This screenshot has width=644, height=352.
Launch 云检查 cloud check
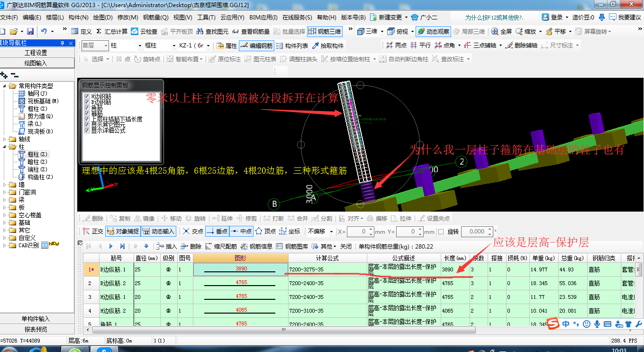(144, 31)
